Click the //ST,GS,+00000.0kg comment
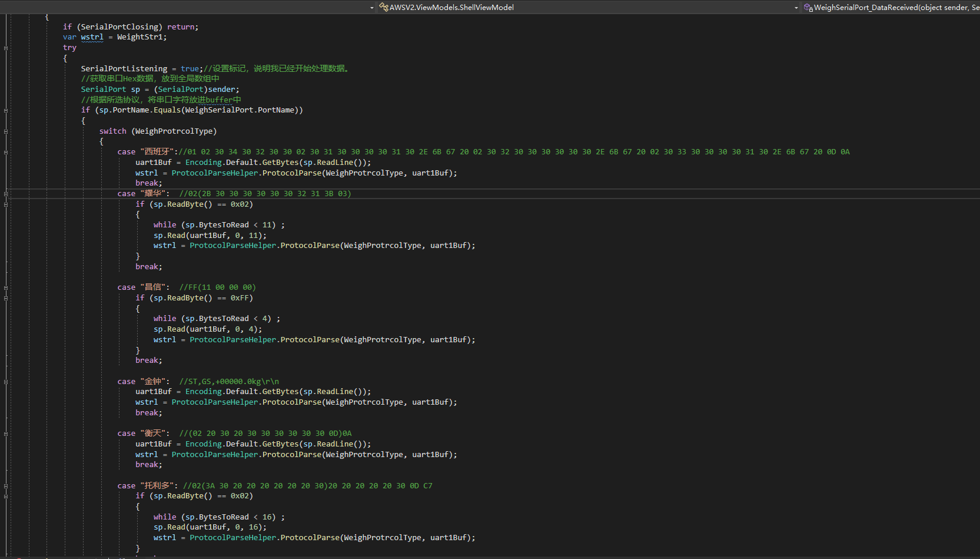 click(230, 382)
